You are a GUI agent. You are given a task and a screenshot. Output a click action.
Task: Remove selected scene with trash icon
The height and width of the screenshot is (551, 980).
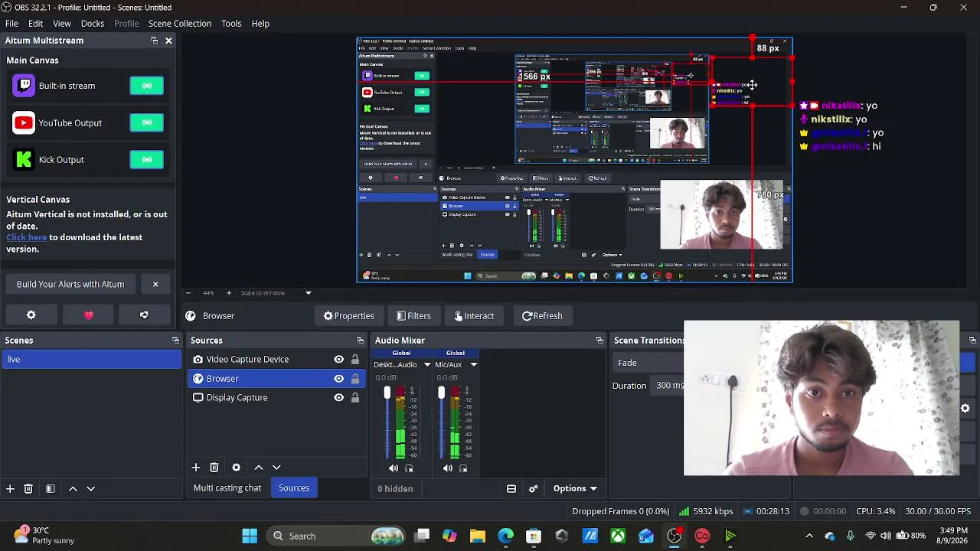[x=28, y=488]
